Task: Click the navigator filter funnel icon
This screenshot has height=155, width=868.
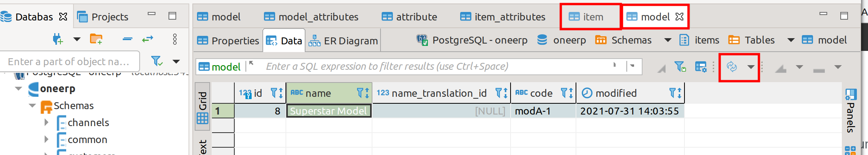Action: point(157,61)
